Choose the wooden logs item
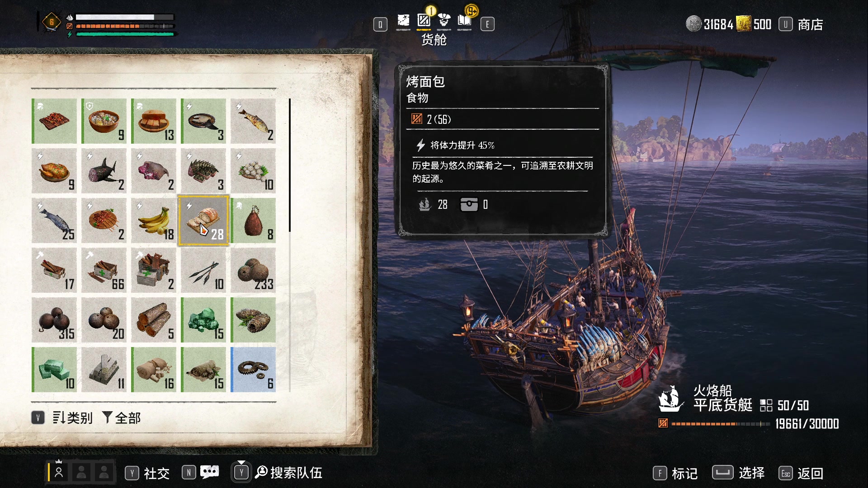Screen dimensions: 868x488 pos(154,320)
